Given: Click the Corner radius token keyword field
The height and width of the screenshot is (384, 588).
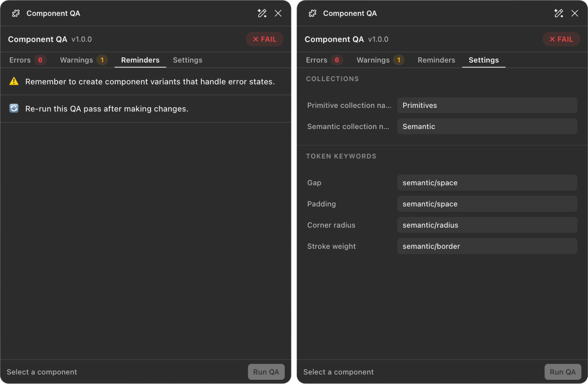Looking at the screenshot, I should pyautogui.click(x=487, y=225).
